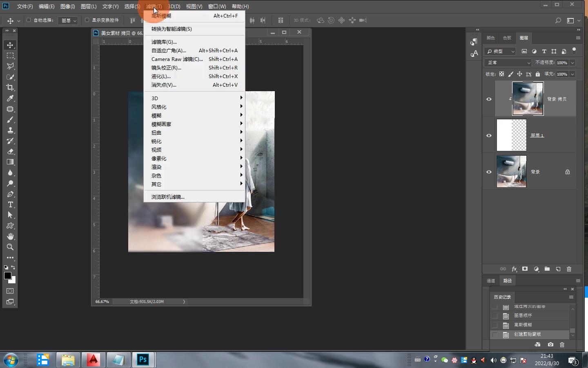Hide the 背景 拷贝 layer visibility
Screen dimensions: 588x368
click(x=489, y=99)
